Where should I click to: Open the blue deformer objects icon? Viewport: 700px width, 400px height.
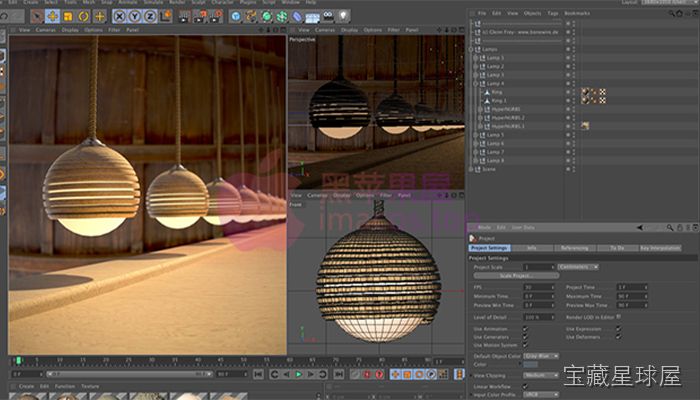coord(297,17)
